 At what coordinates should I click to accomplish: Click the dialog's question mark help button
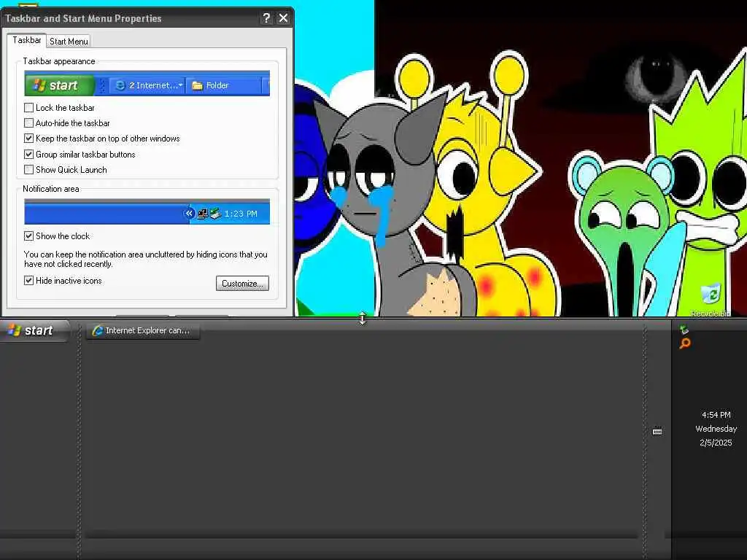point(266,18)
